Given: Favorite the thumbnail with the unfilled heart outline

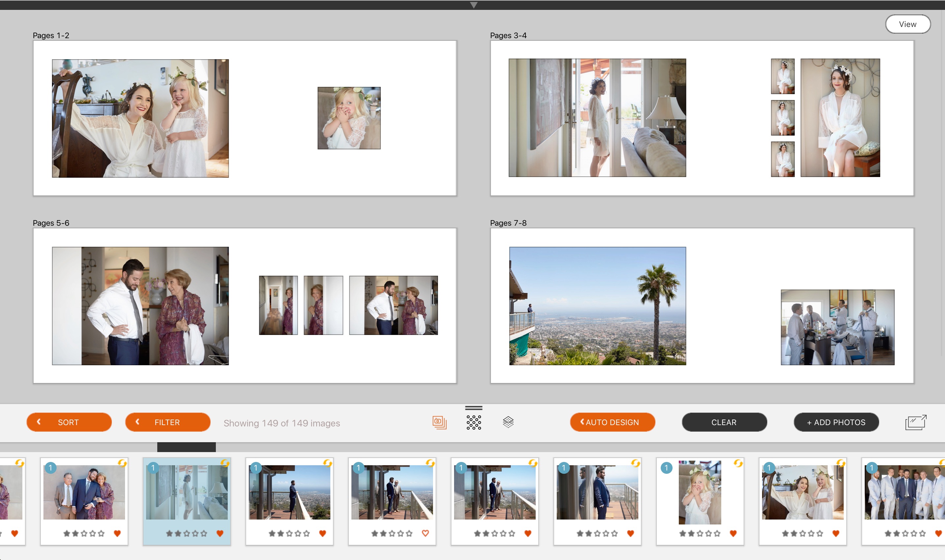Looking at the screenshot, I should coord(425,533).
